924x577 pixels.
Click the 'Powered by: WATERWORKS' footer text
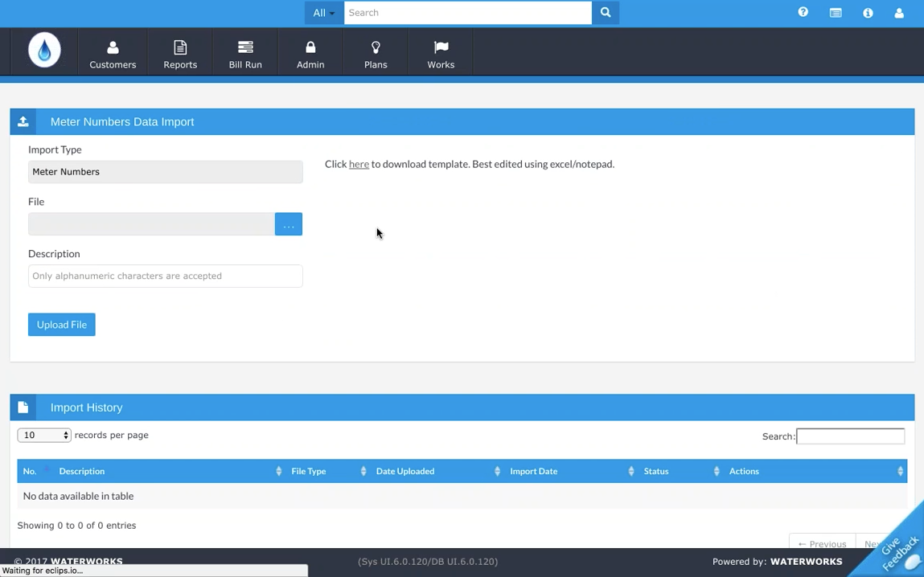(x=778, y=562)
